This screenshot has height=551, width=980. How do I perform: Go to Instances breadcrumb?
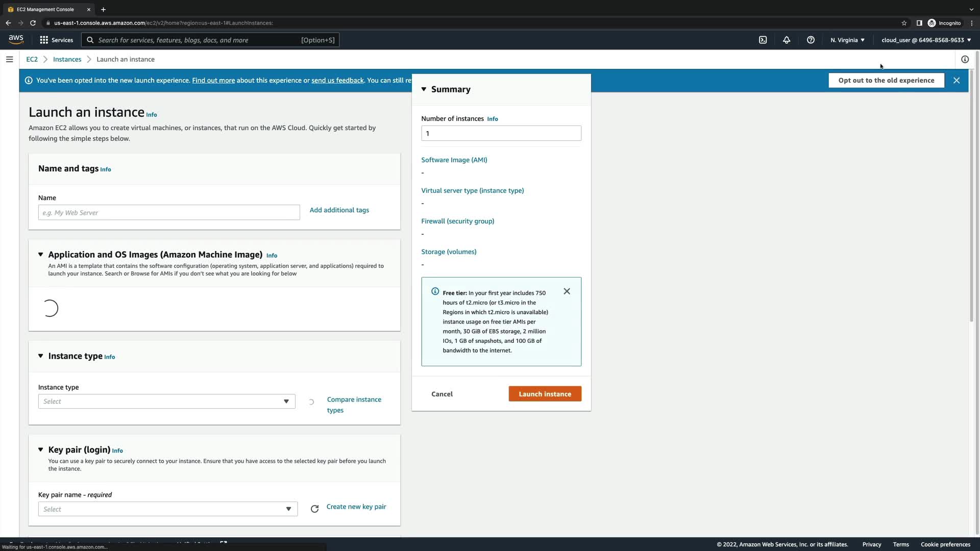67,59
